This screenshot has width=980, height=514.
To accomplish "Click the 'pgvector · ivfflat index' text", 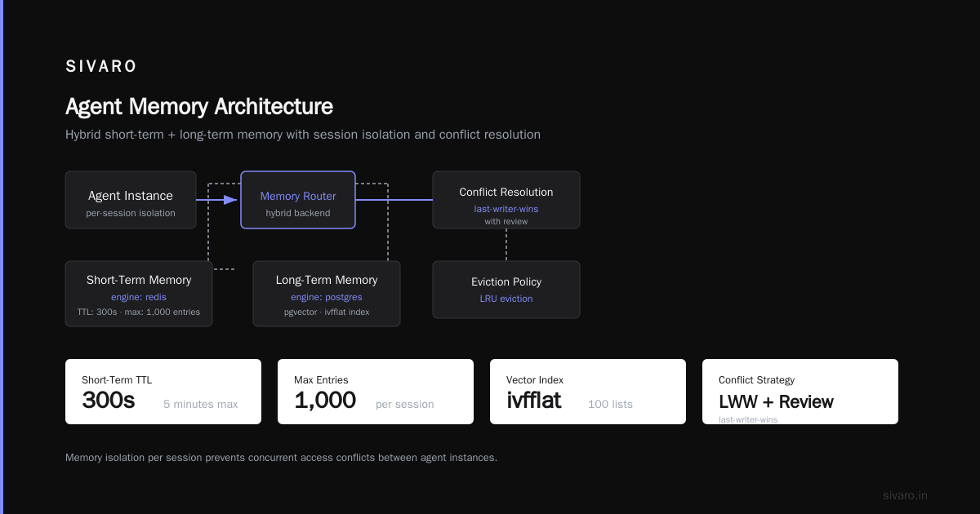I will (327, 312).
